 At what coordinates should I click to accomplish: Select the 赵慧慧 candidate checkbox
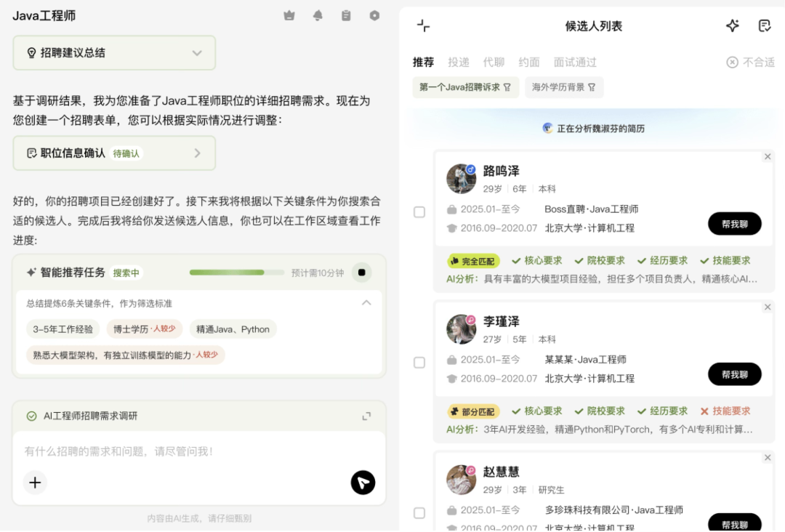pyautogui.click(x=419, y=513)
